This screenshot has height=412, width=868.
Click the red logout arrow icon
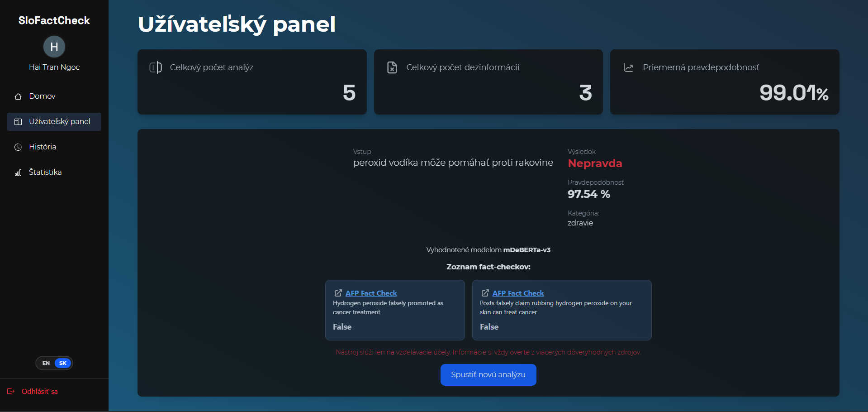click(x=11, y=391)
